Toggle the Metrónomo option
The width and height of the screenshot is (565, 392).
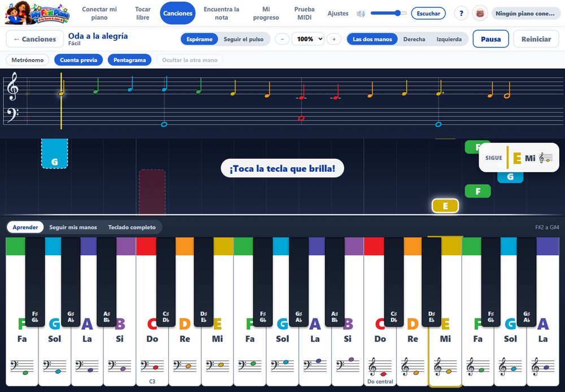point(27,60)
